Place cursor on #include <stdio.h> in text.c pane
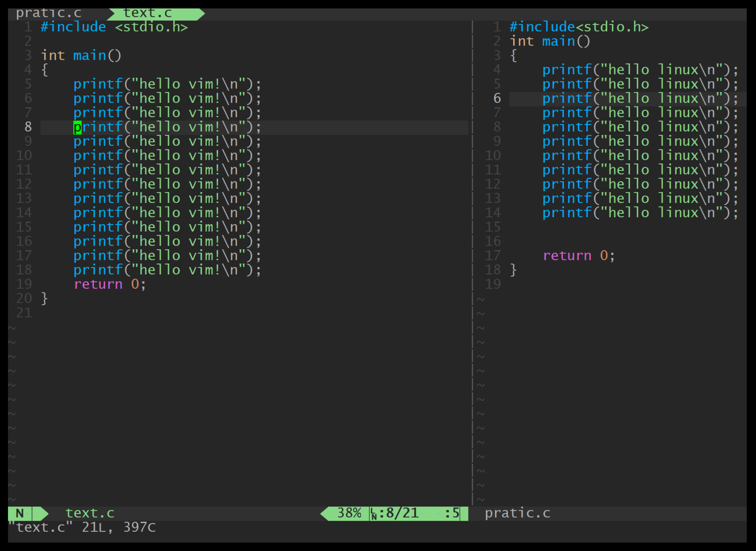 (x=114, y=27)
